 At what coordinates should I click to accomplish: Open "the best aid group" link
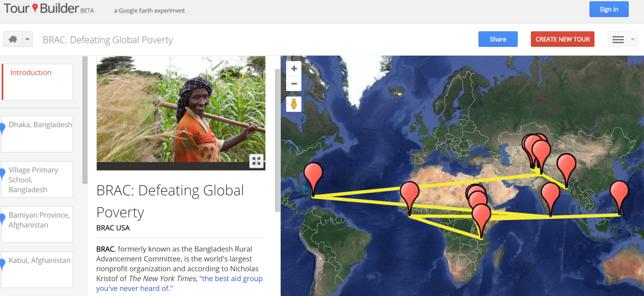[x=231, y=279]
